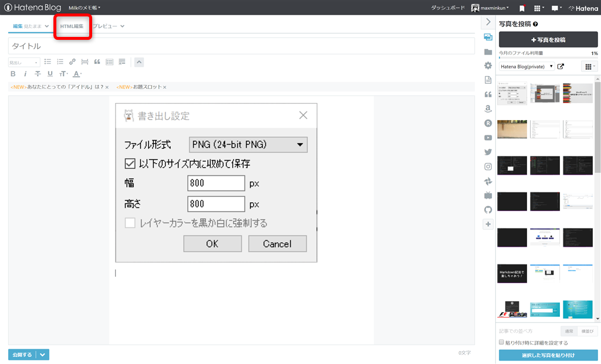
Task: Open the category folder sidebar panel
Action: pos(488,52)
